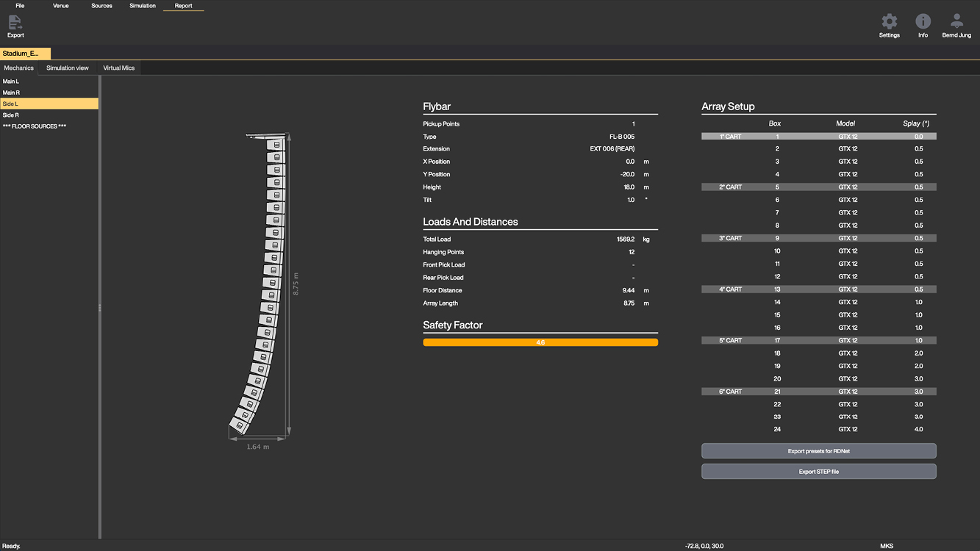This screenshot has width=980, height=551.
Task: Click the FLOOR SOURCES list entry
Action: click(35, 126)
